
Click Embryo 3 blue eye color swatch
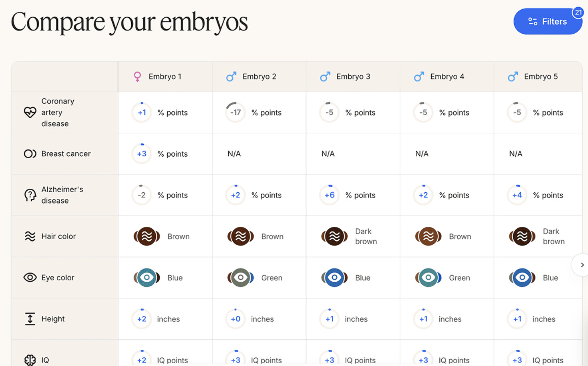(x=334, y=277)
